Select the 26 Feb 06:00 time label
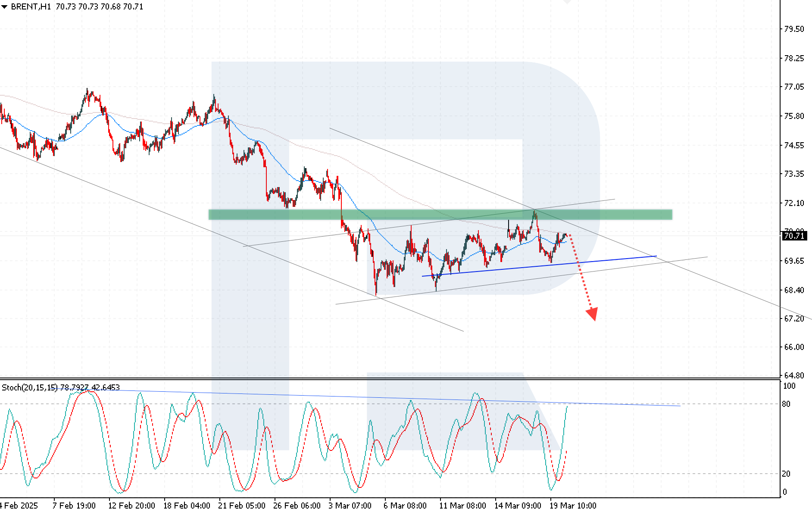Screen dimensions: 812x512 (x=297, y=506)
